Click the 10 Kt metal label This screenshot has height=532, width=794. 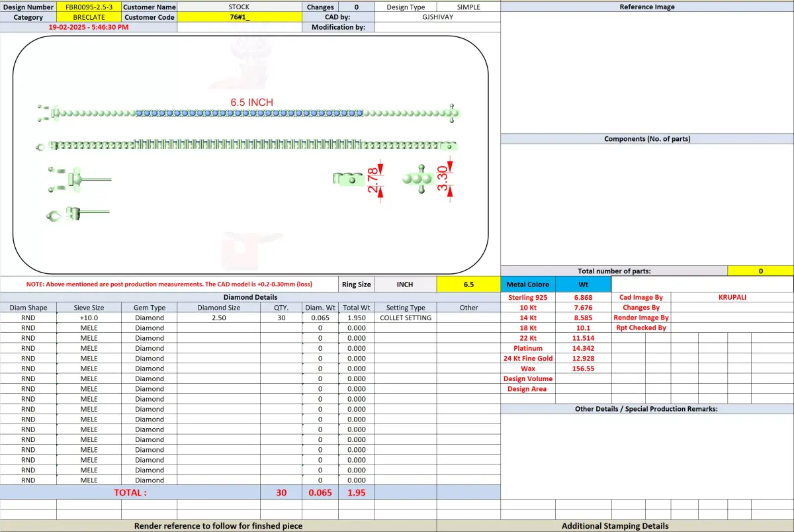528,308
